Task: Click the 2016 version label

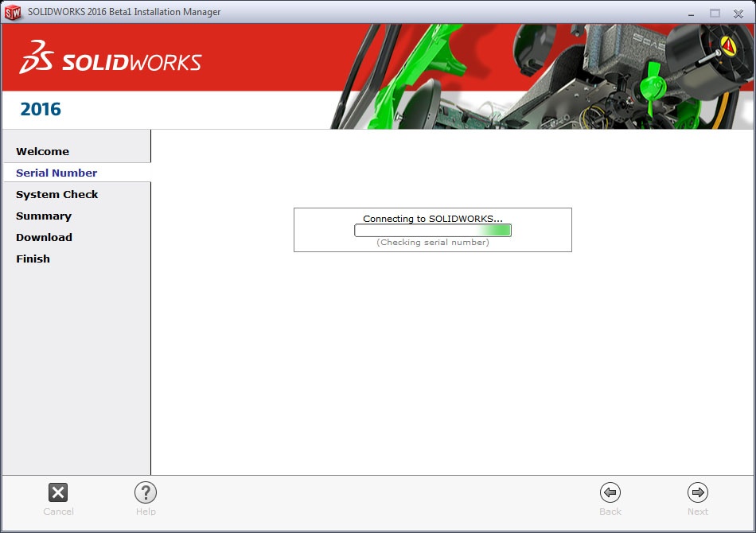Action: 41,110
